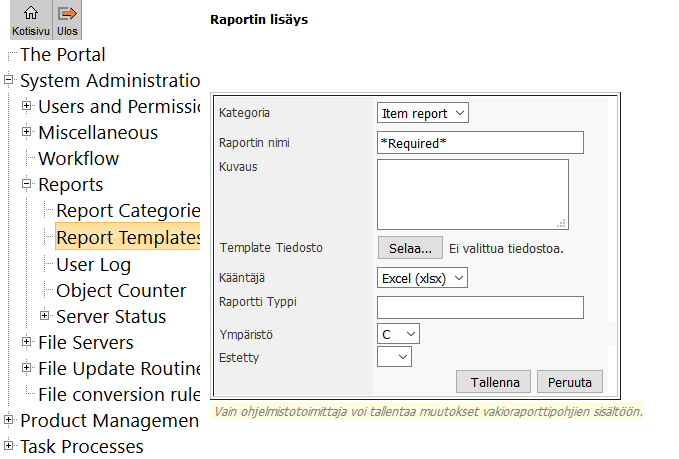Click the Tallenna save button
This screenshot has height=459, width=679.
(493, 382)
